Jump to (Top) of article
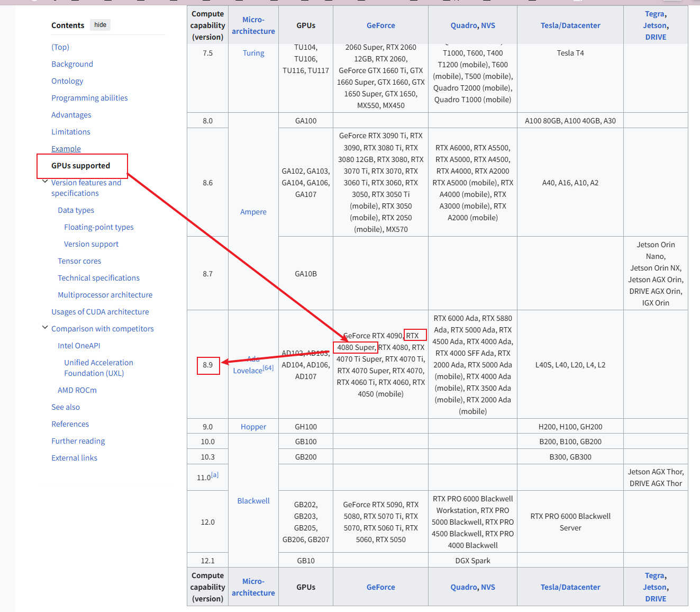 60,47
